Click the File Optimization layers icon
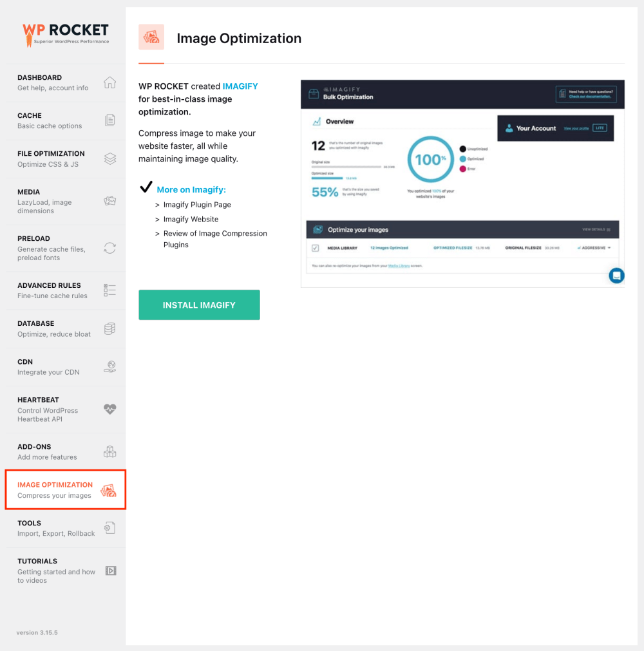Screen dimensions: 644x651 (110, 158)
